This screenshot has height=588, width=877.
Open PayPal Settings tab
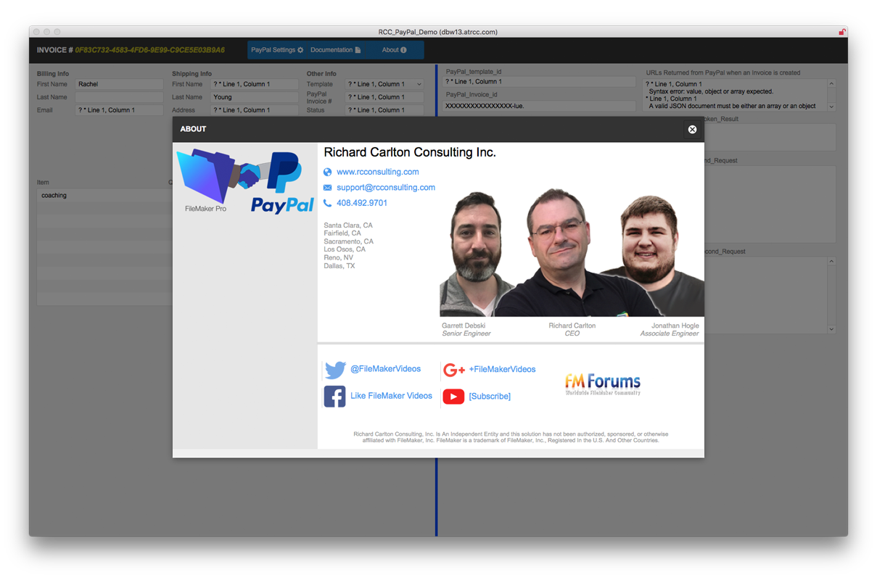(x=277, y=50)
